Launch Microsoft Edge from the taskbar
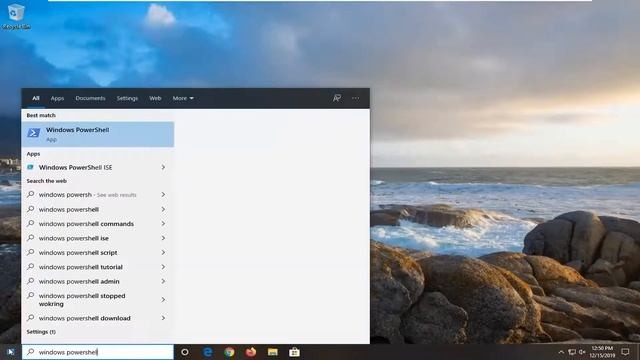Screen dimensions: 640x360 (208, 352)
